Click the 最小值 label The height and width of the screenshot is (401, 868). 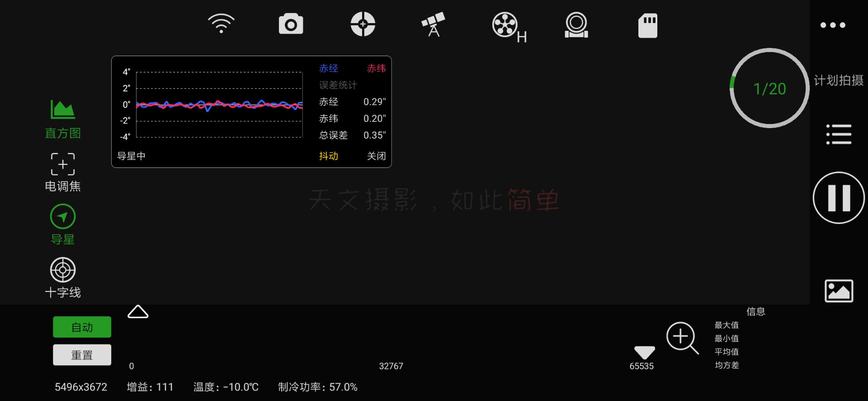coord(726,339)
